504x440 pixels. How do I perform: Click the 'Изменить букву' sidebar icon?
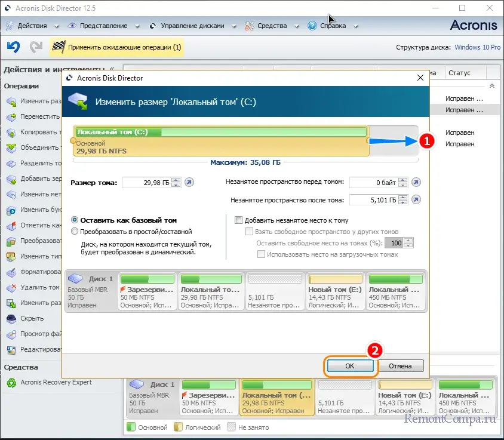[x=11, y=210]
